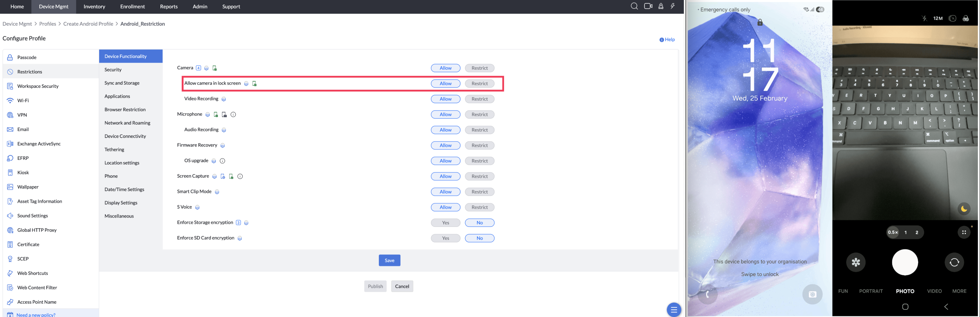Screen dimensions: 980x317
Task: Click the info icon beside Microphone
Action: pos(233,115)
